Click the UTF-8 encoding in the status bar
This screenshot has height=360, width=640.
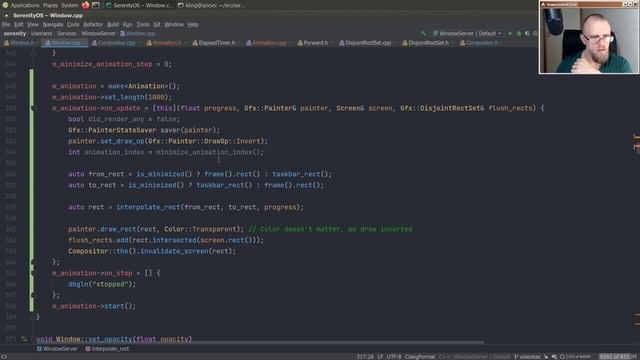[x=393, y=357]
